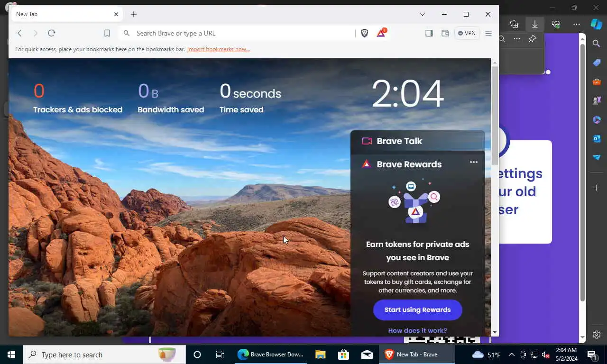Toggle the Brave VPN button

467,33
